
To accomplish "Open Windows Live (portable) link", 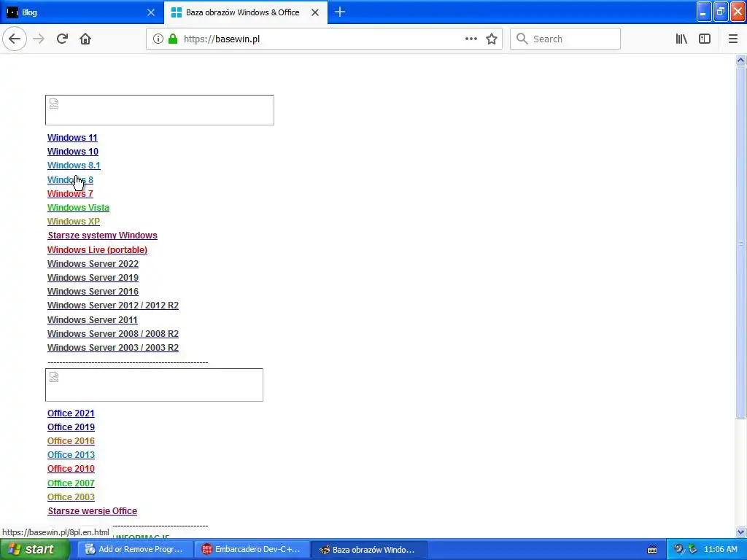I will [97, 249].
